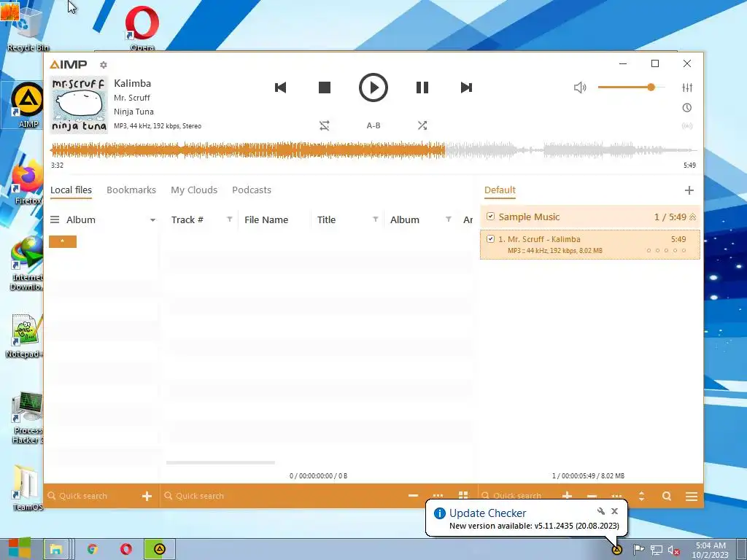Image resolution: width=747 pixels, height=560 pixels.
Task: Click the elapsed time '3:32'
Action: 57,166
